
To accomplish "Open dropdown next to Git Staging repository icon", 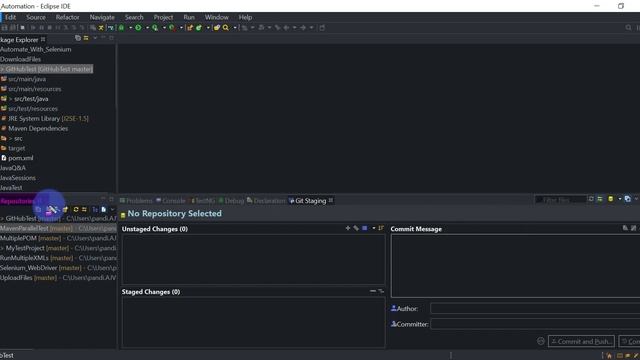I will coord(620,199).
